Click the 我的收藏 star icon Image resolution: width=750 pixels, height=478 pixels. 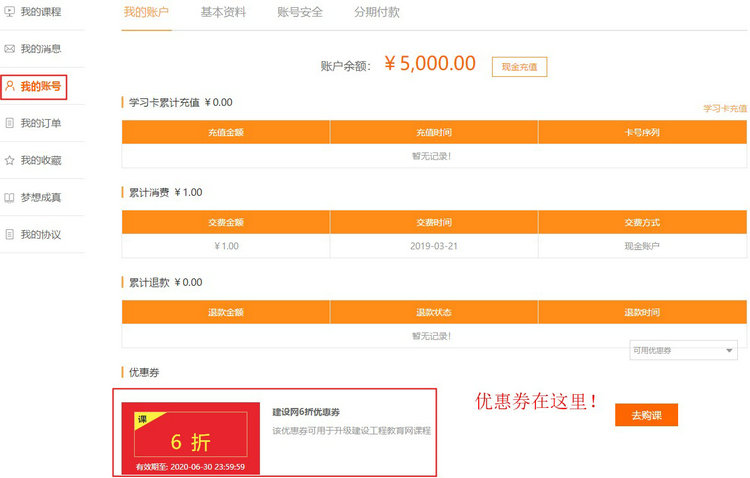[10, 160]
